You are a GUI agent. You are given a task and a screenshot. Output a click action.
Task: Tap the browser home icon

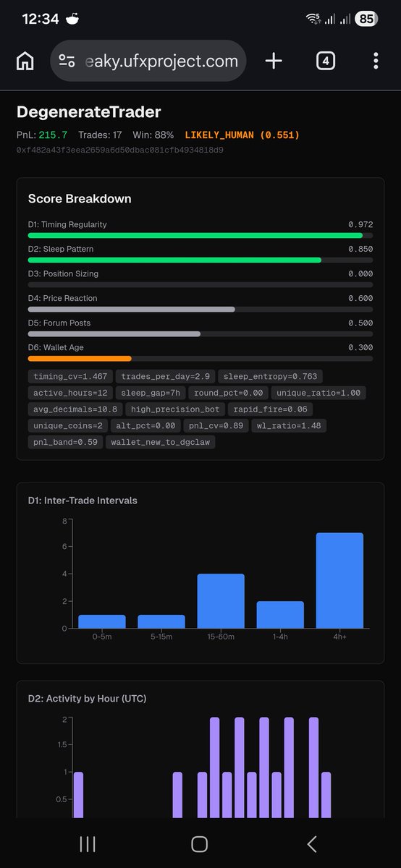coord(25,61)
